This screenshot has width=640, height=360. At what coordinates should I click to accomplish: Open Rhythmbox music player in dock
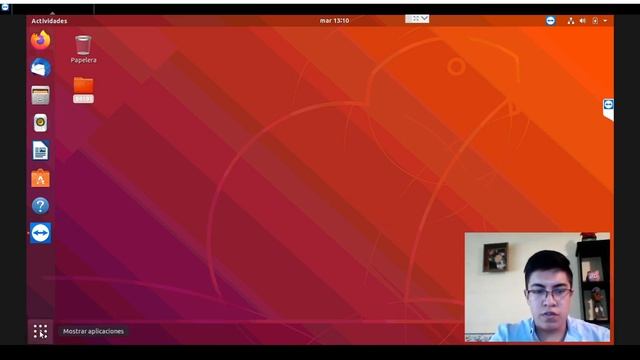point(40,123)
